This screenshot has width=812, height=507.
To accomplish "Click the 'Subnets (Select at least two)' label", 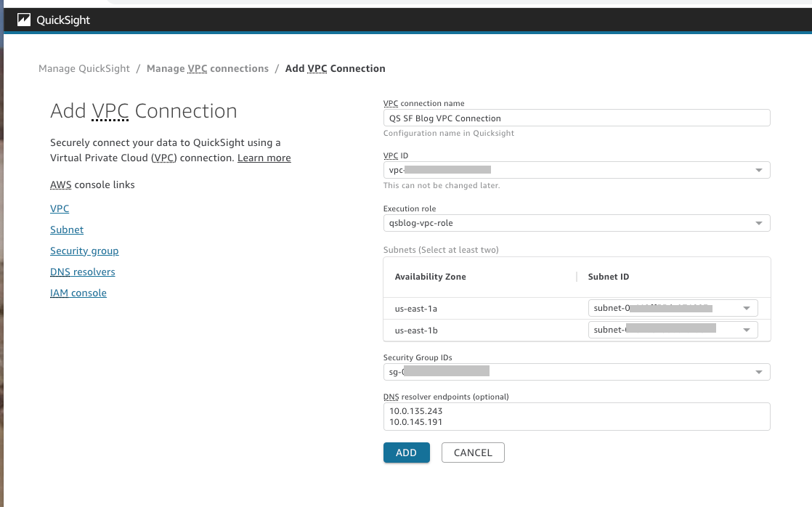I will pos(441,250).
